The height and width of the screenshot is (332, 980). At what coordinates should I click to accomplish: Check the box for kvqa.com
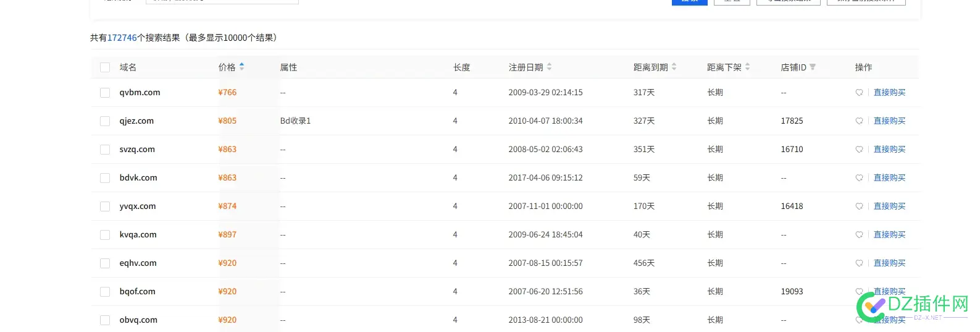point(105,235)
